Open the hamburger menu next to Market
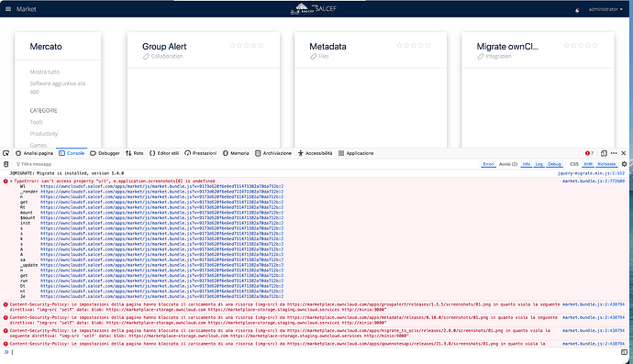This screenshot has height=364, width=633. coord(8,9)
